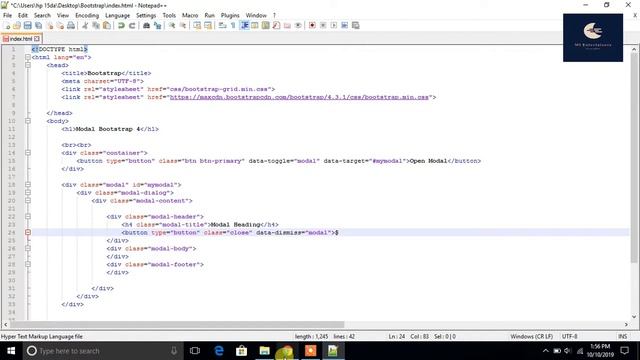Open the Encoding menu
This screenshot has width=640, height=360.
coord(87,15)
